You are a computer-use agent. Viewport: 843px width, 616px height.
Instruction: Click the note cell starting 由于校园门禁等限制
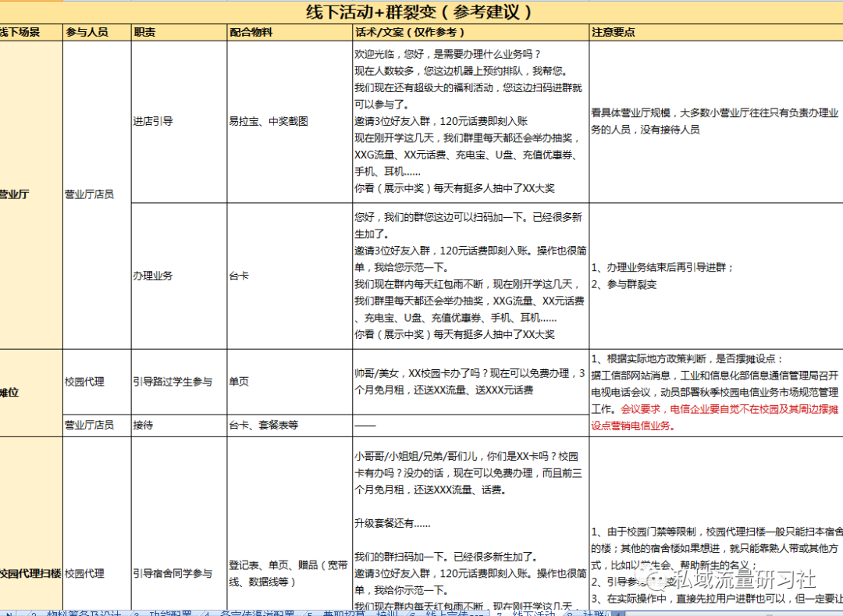tap(716, 523)
